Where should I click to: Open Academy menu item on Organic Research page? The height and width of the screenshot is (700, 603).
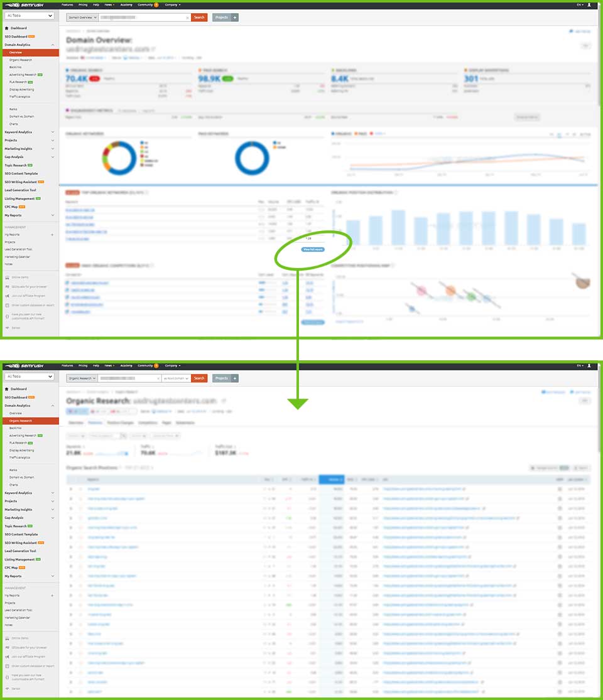click(x=126, y=365)
